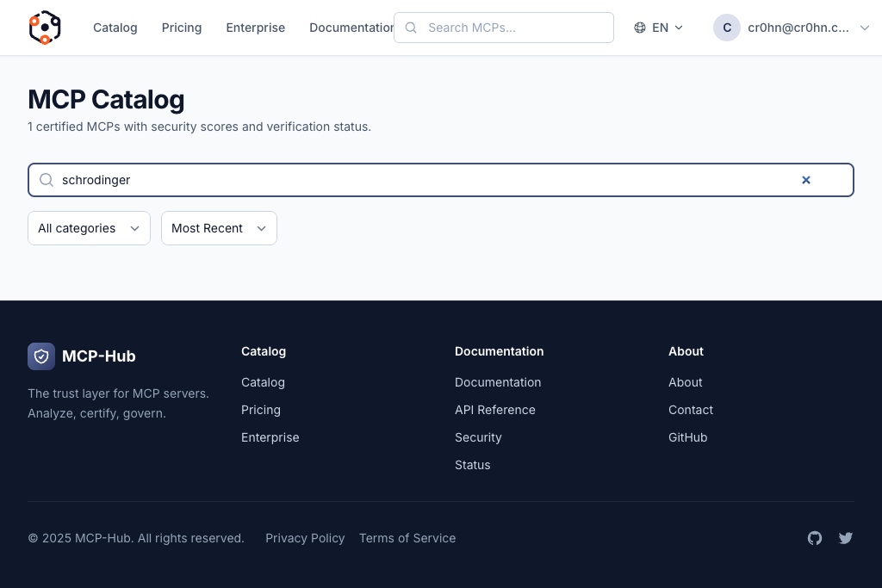882x588 pixels.
Task: Open the All categories dropdown
Action: tap(89, 228)
